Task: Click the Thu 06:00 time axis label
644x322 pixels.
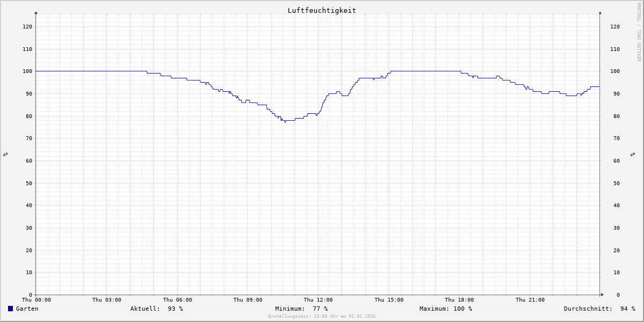Action: point(177,300)
